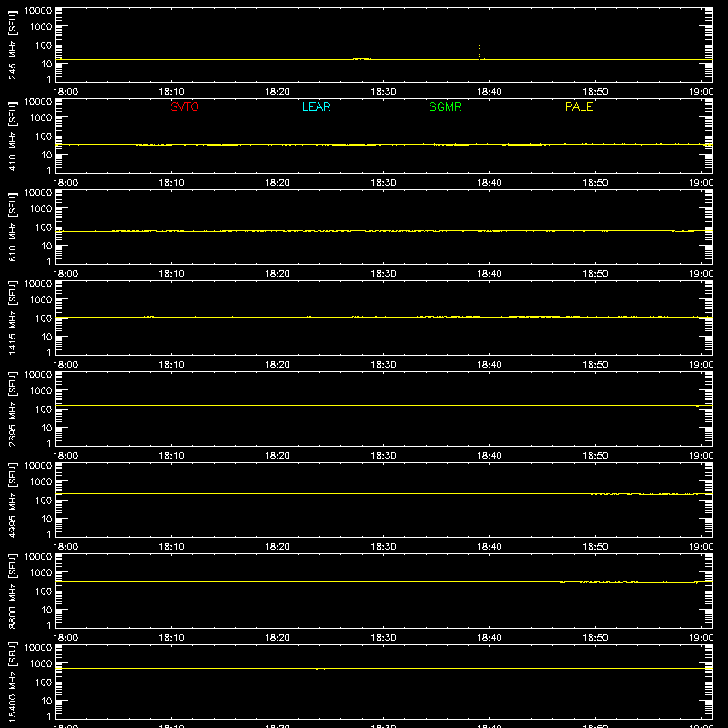Viewport: 728px width, 728px height.
Task: Click the 100 tick label on the 2695 MHz axis
Action: click(x=44, y=409)
